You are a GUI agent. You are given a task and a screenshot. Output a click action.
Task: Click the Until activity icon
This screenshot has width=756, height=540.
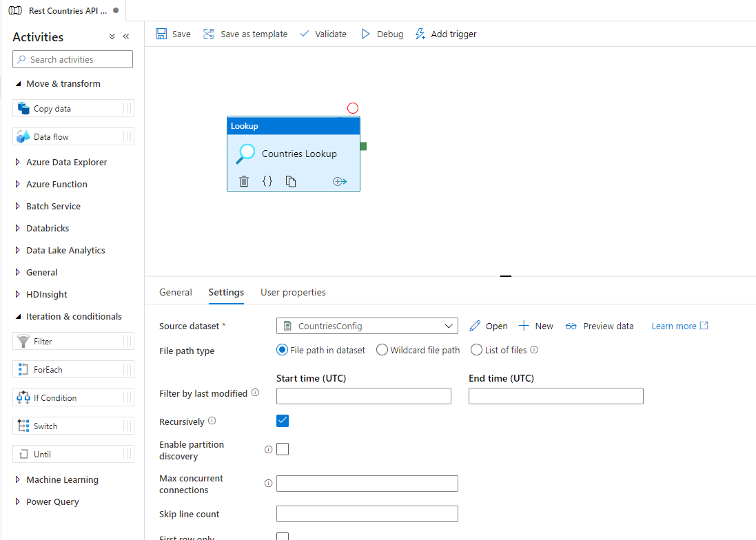pyautogui.click(x=23, y=454)
